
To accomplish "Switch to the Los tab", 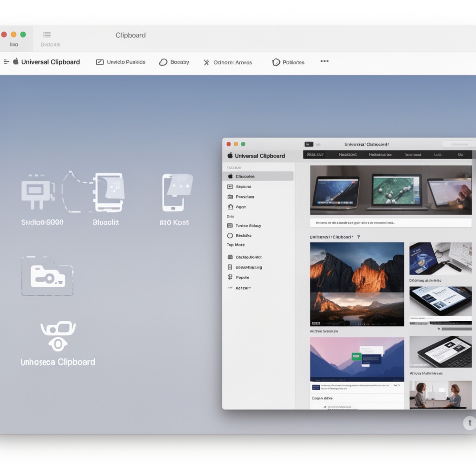I will (x=438, y=154).
